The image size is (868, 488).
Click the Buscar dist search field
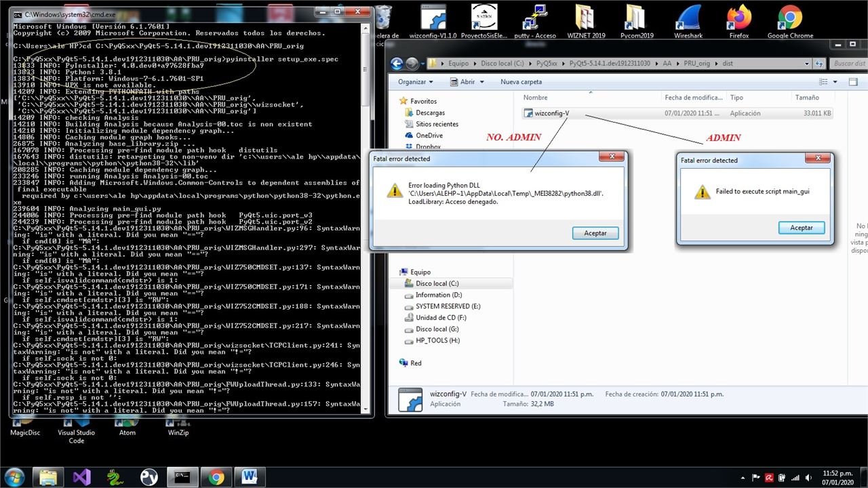click(x=848, y=63)
